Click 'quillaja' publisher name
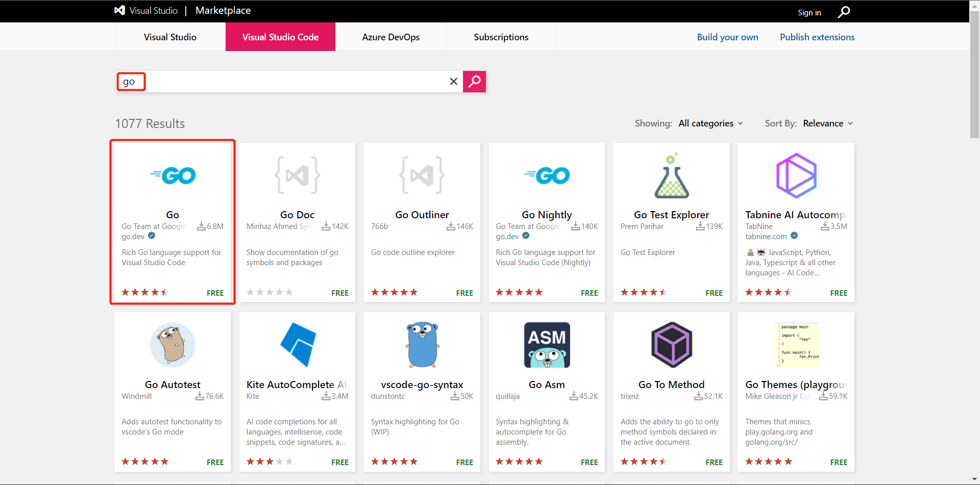 (508, 396)
